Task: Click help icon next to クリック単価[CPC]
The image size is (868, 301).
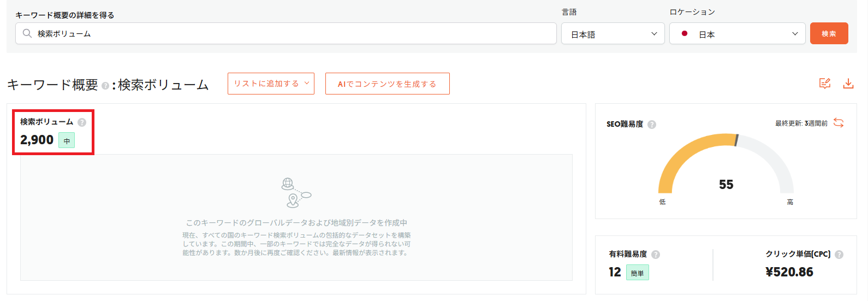Action: [839, 255]
